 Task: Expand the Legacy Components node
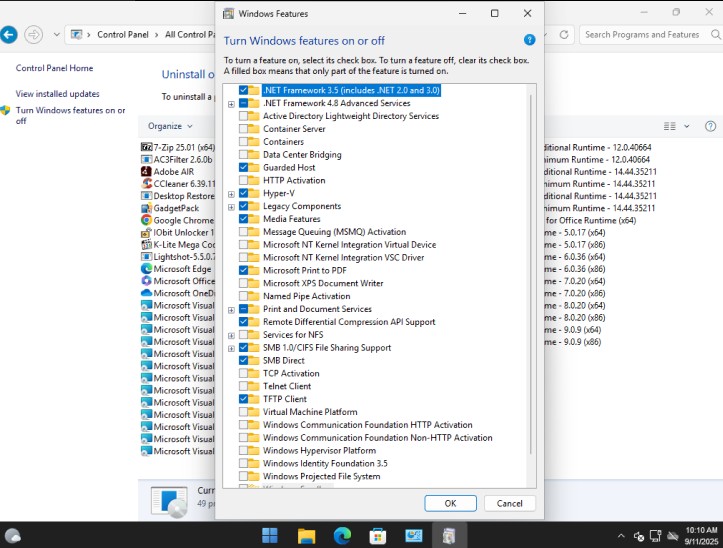(x=231, y=207)
